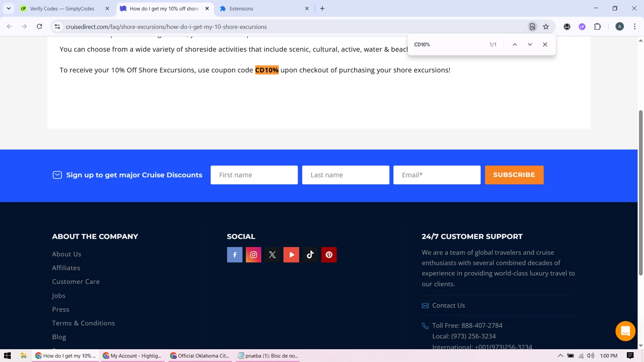
Task: Open TikTok social icon in footer
Action: tap(310, 255)
